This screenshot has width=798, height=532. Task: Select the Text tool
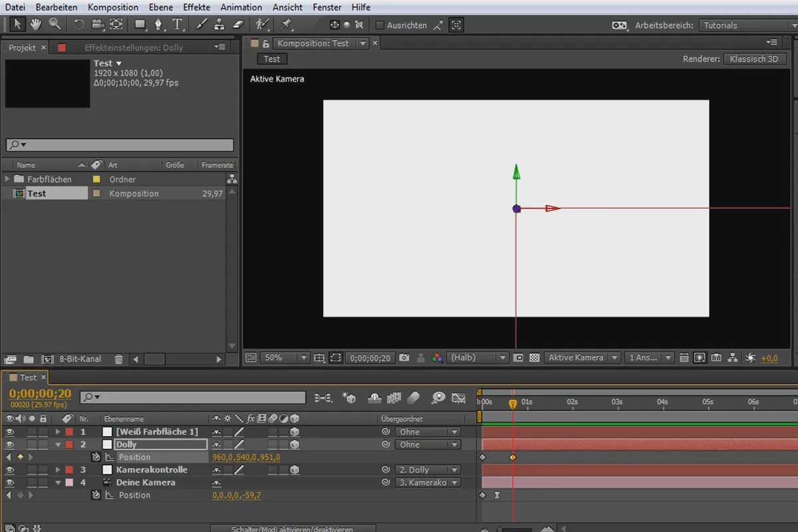click(x=178, y=25)
